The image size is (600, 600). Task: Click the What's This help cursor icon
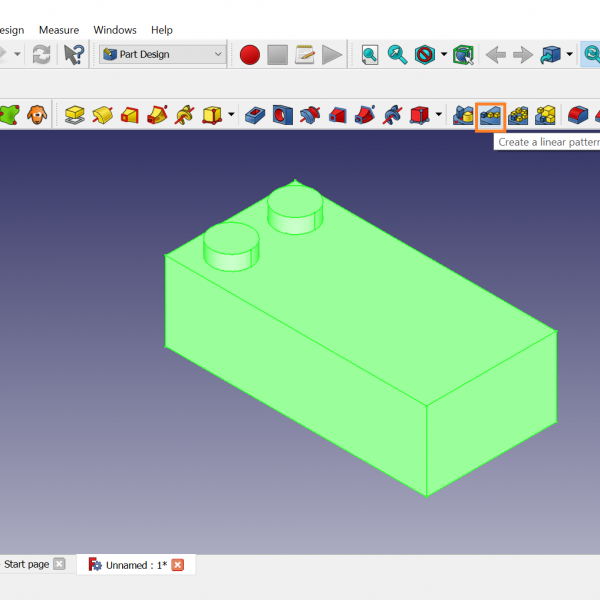point(74,55)
